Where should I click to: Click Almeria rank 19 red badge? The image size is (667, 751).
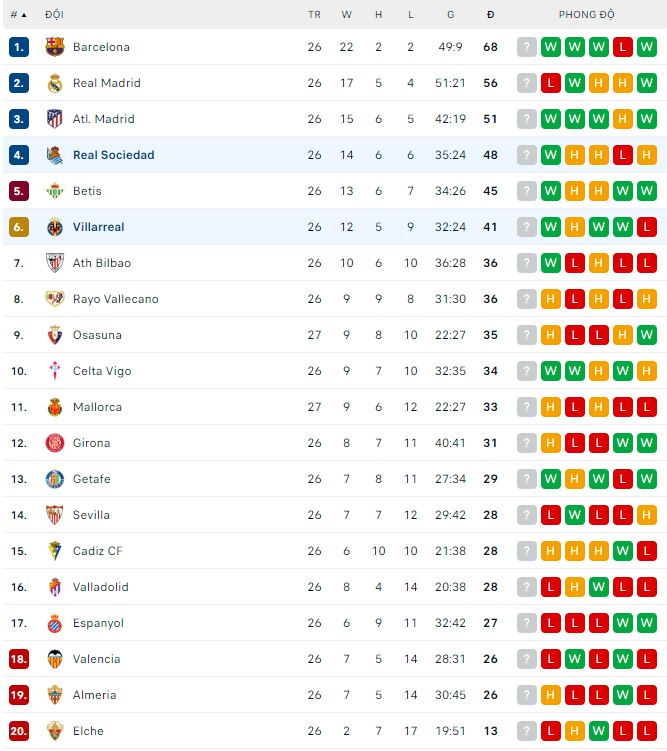click(x=19, y=695)
